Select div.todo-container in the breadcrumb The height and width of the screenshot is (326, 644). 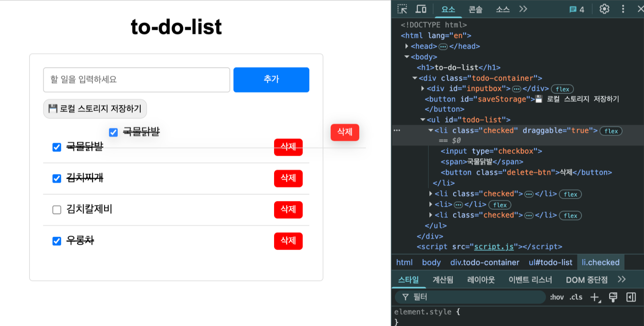485,262
